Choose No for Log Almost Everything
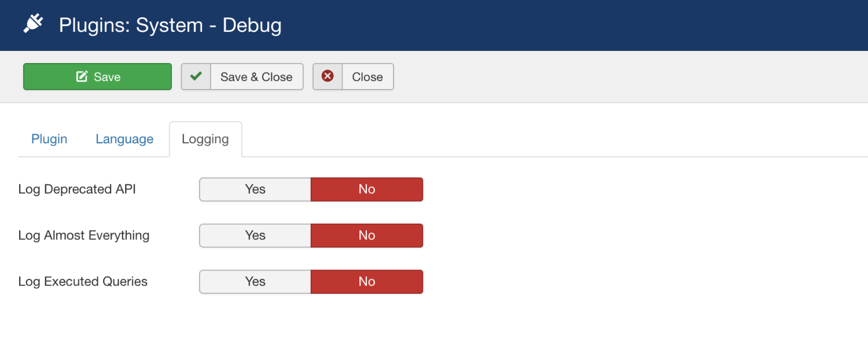 coord(367,235)
